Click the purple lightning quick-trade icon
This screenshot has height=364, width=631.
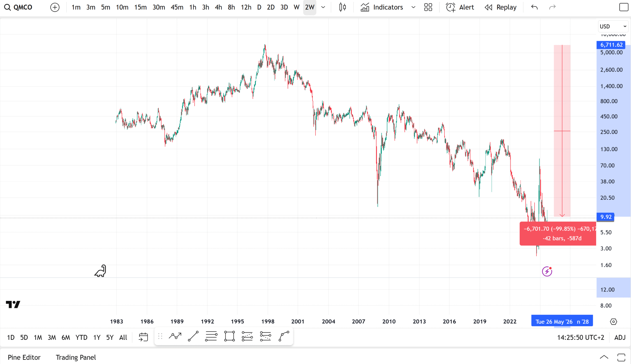point(547,271)
